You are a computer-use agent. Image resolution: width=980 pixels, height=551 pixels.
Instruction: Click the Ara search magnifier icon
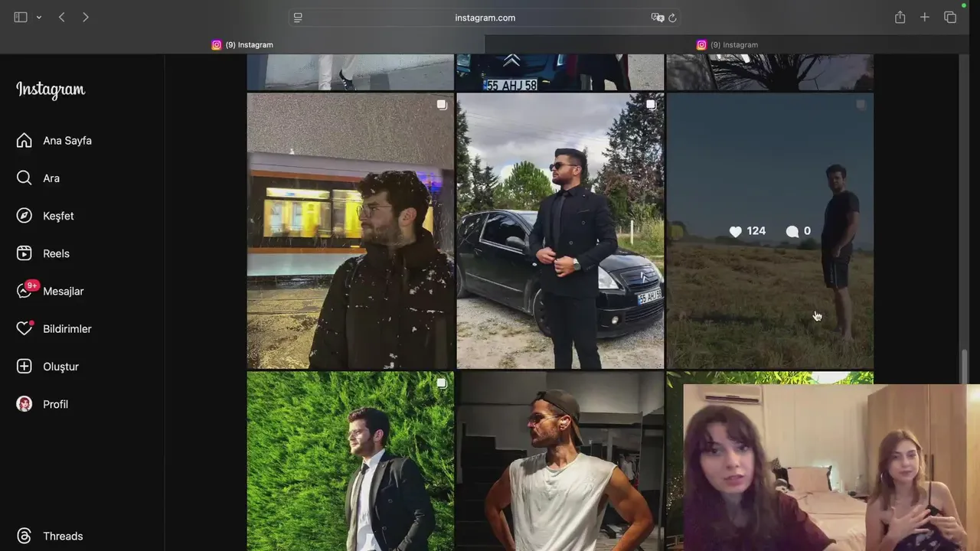point(24,178)
